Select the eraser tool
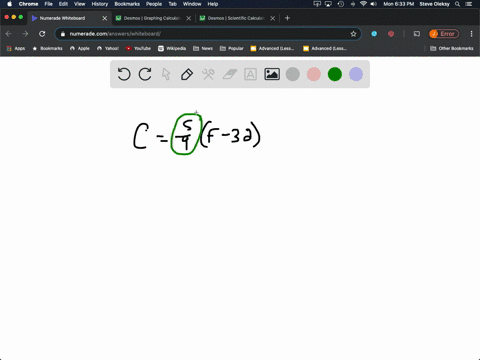480x360 pixels. click(229, 74)
